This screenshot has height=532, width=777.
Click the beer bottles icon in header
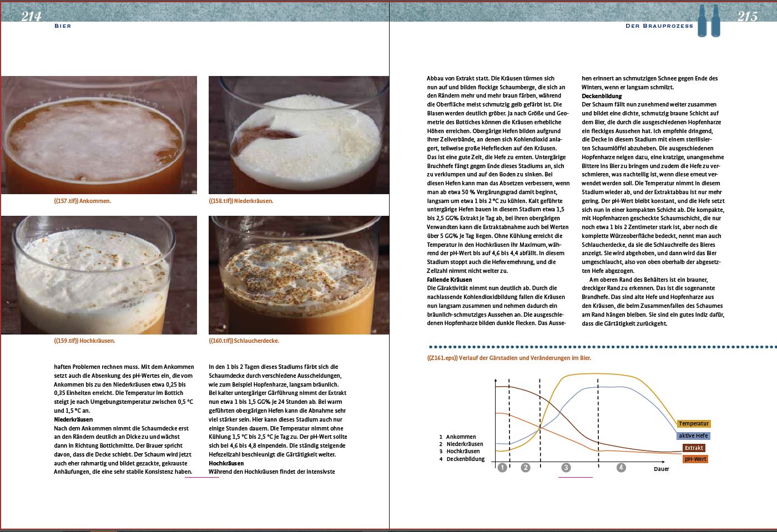click(708, 21)
